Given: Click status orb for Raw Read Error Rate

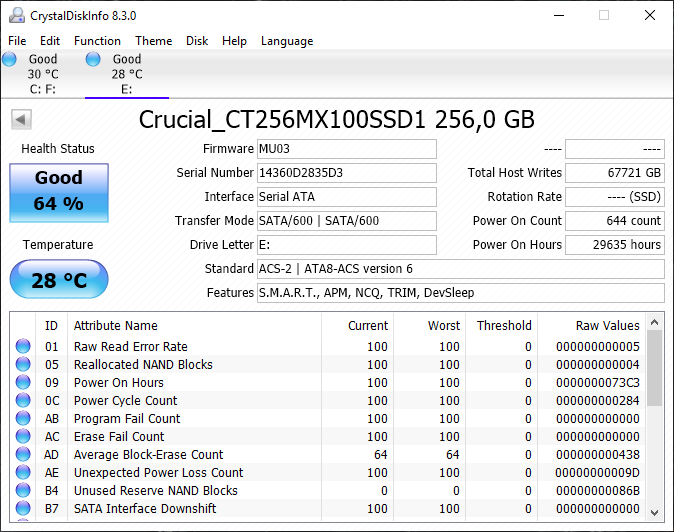Looking at the screenshot, I should (x=23, y=346).
